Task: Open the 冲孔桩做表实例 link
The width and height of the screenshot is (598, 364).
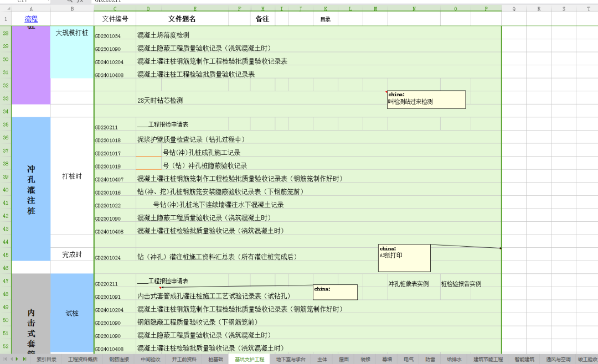Action: pyautogui.click(x=409, y=284)
